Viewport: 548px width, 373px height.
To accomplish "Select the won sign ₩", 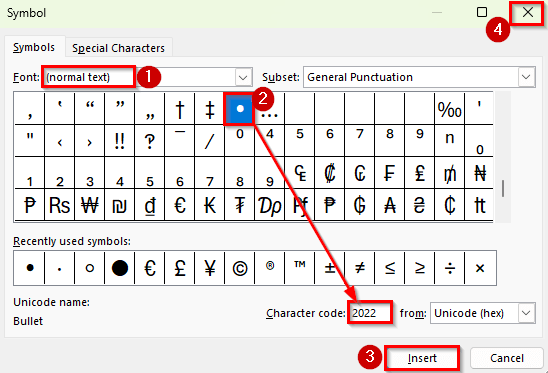I will pos(89,205).
